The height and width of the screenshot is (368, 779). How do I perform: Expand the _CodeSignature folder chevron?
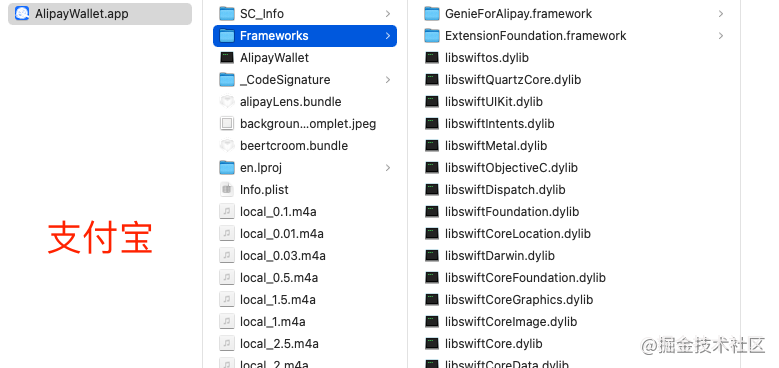tap(388, 80)
